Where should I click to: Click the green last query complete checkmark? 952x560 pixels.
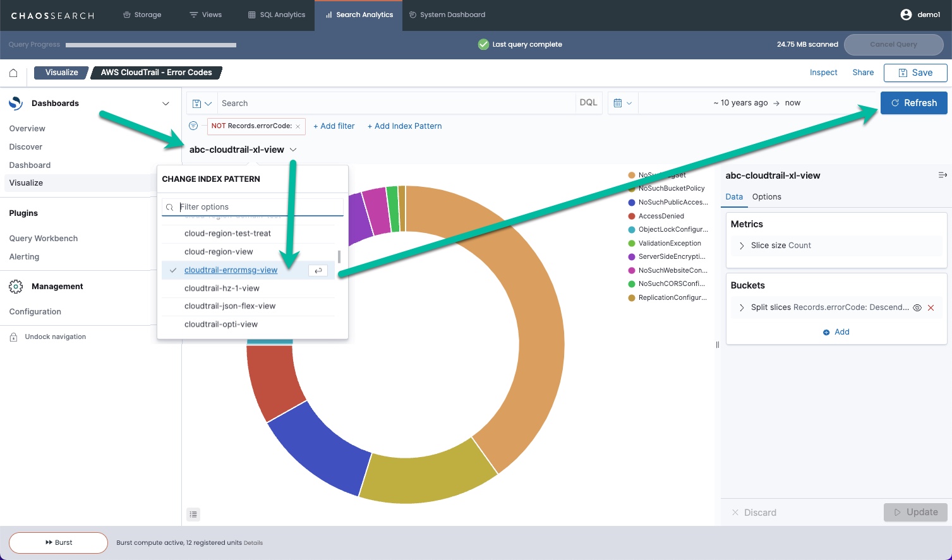pyautogui.click(x=483, y=44)
